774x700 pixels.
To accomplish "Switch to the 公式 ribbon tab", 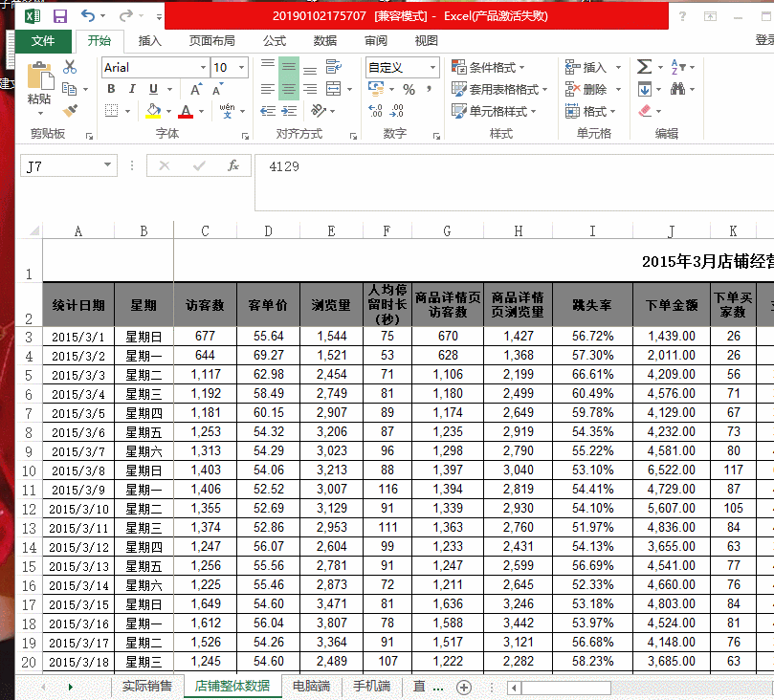I will pos(275,41).
